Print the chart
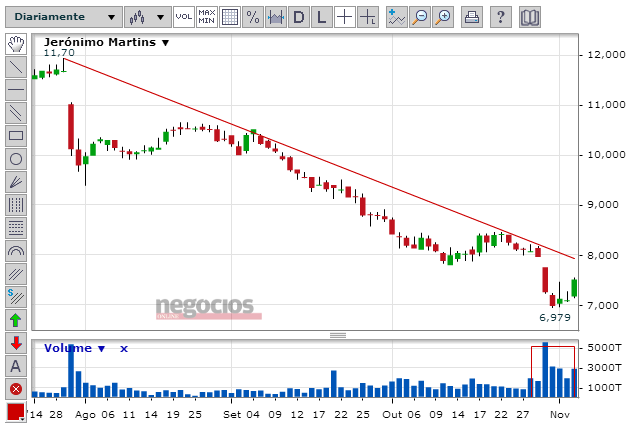Screen dimensions: 635x428 [x=472, y=17]
